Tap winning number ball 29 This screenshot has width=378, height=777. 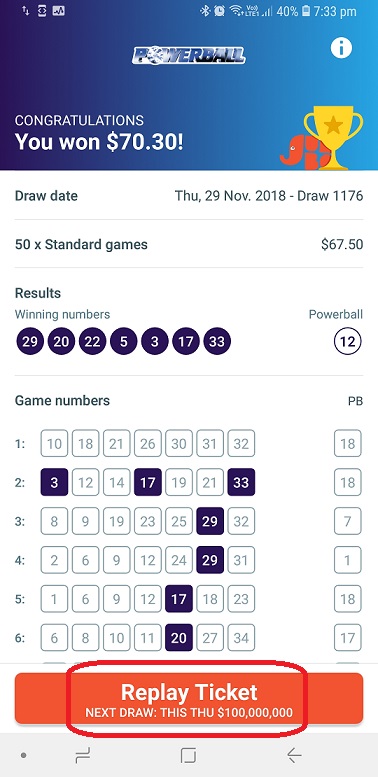(x=30, y=341)
